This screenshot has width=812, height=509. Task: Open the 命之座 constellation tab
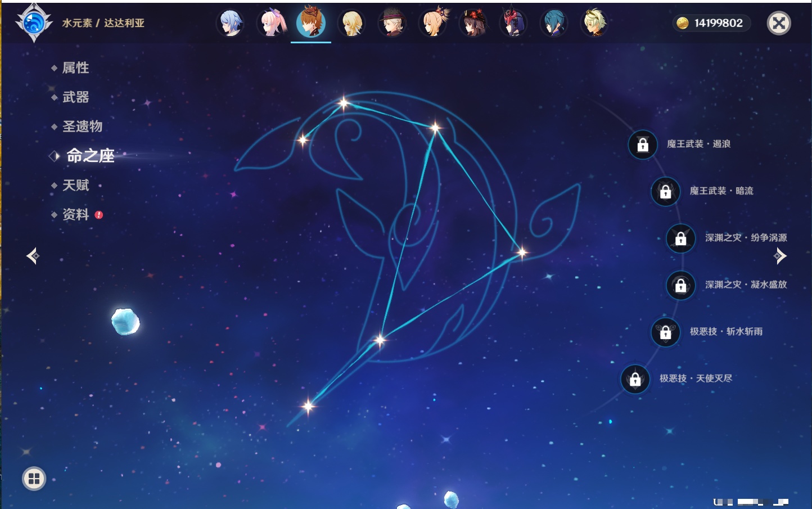pyautogui.click(x=90, y=156)
